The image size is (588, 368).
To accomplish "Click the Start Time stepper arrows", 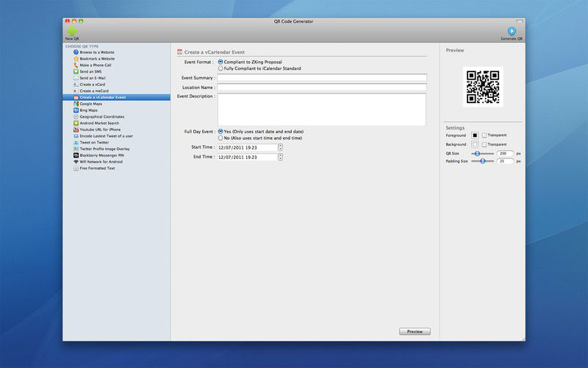I will click(280, 147).
